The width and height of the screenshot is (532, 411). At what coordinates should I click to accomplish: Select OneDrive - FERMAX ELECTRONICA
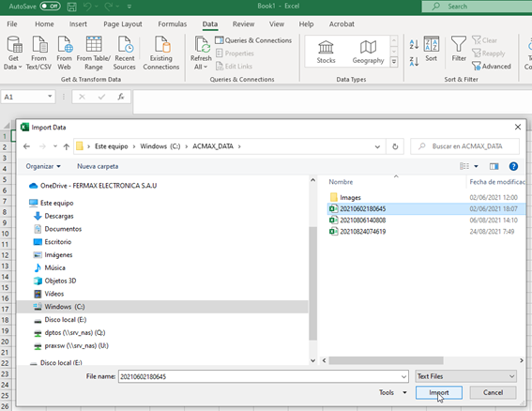(x=93, y=186)
